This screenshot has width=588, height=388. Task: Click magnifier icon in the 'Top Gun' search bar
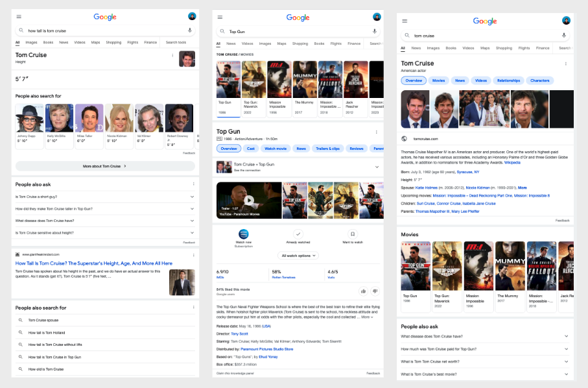pos(222,32)
